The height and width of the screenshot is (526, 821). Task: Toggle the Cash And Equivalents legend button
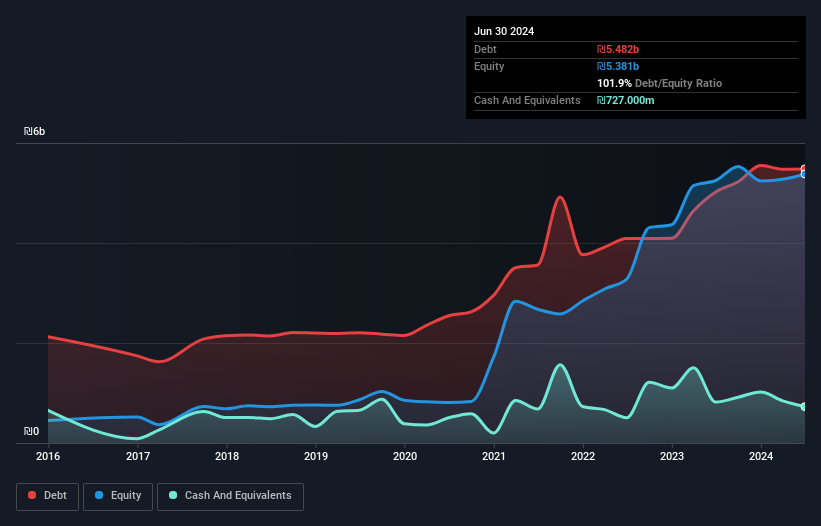[x=230, y=496]
